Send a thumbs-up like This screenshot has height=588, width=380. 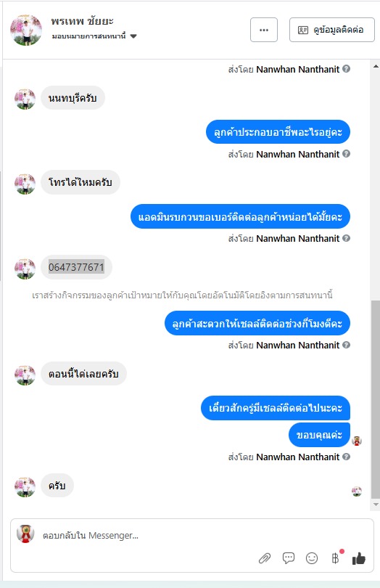pos(359,558)
